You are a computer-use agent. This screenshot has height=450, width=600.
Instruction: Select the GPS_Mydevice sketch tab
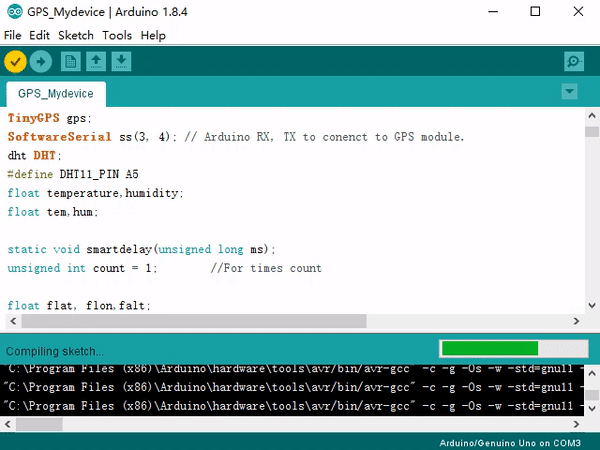pyautogui.click(x=56, y=94)
